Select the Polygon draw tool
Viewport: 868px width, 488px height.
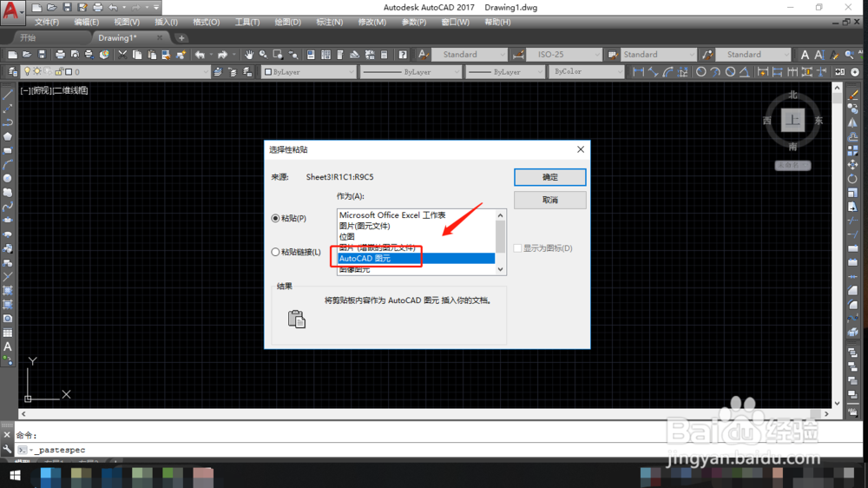[8, 136]
